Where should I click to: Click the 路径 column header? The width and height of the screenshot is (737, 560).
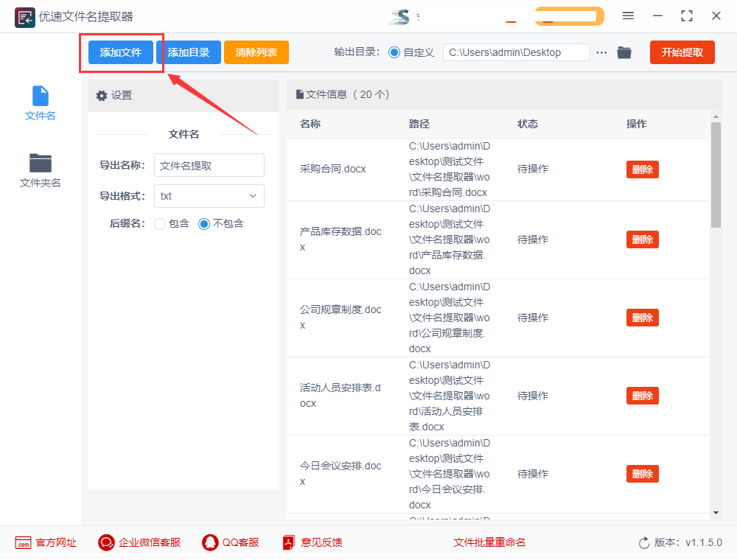coord(419,124)
